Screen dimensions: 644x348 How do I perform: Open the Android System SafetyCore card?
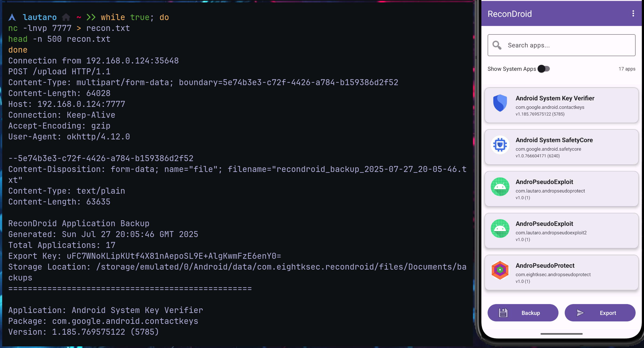(x=561, y=147)
